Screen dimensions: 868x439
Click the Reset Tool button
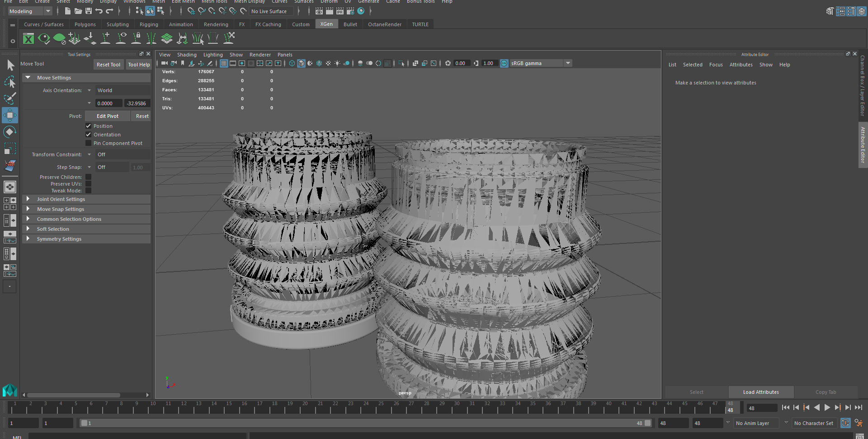[108, 64]
